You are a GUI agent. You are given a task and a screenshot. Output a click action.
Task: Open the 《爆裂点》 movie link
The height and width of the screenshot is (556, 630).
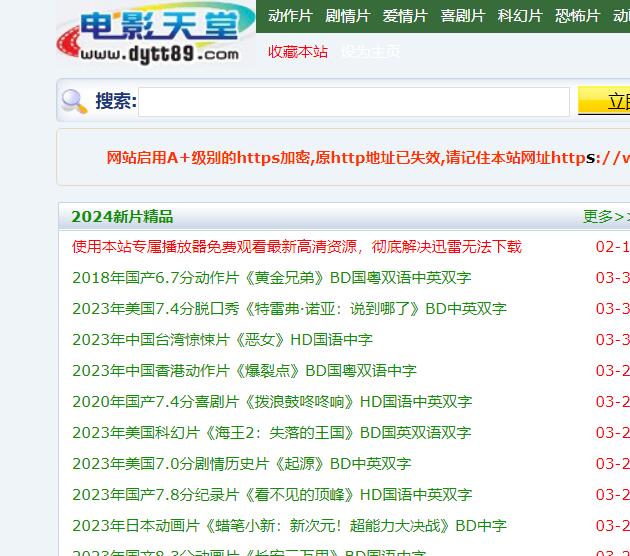pos(244,370)
